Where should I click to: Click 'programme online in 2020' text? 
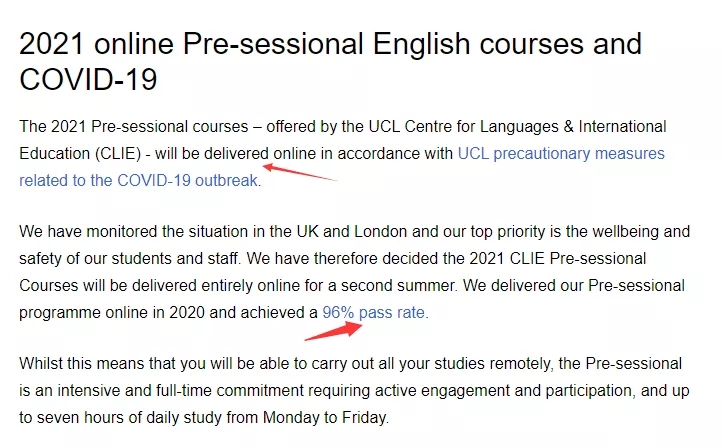tap(112, 313)
